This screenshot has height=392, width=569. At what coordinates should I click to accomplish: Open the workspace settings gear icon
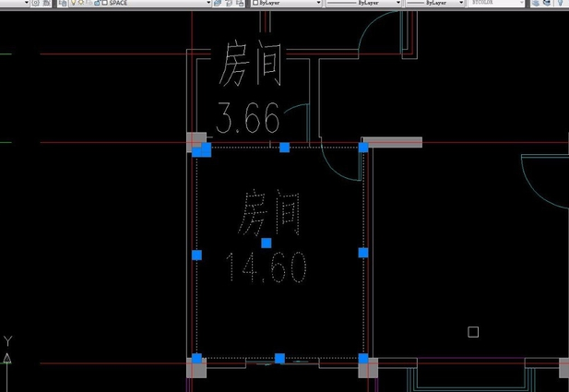[36, 3]
